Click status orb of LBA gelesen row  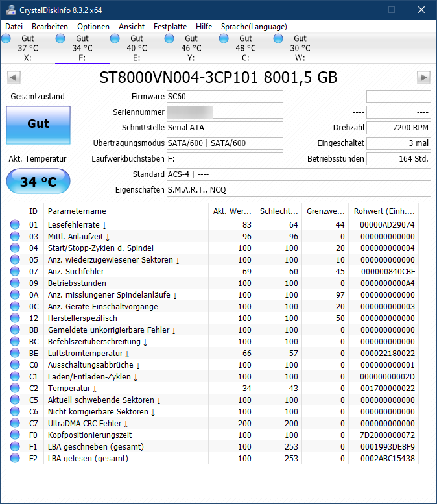(15, 458)
